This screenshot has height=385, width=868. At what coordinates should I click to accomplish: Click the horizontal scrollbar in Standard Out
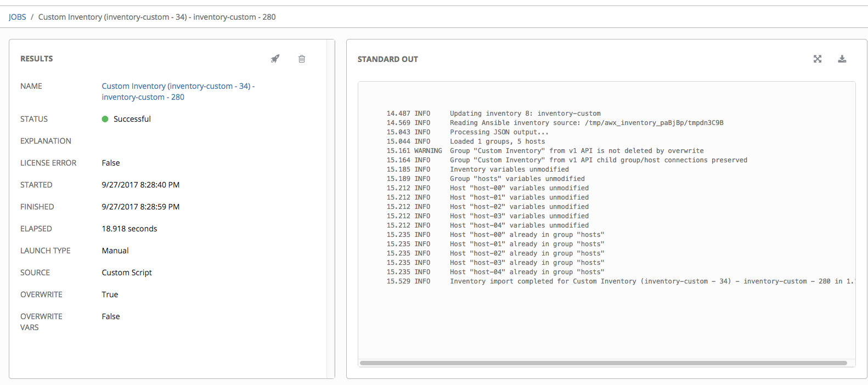(604, 363)
